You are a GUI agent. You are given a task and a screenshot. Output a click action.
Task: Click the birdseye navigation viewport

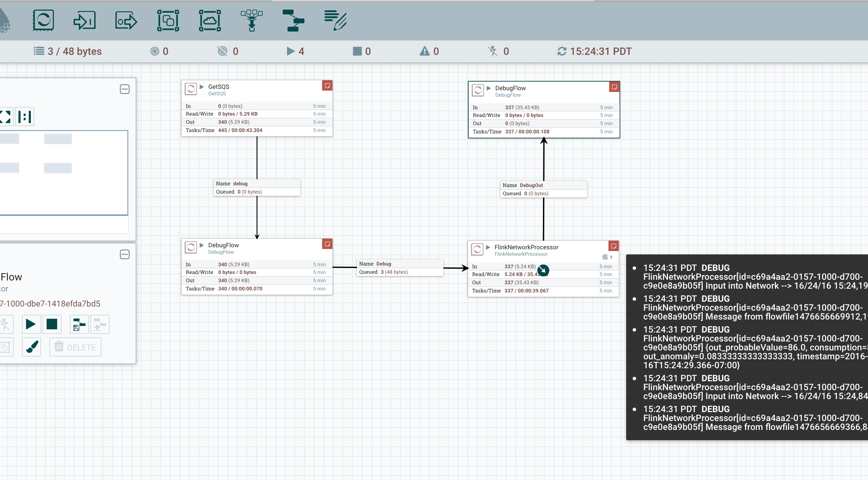(x=64, y=173)
